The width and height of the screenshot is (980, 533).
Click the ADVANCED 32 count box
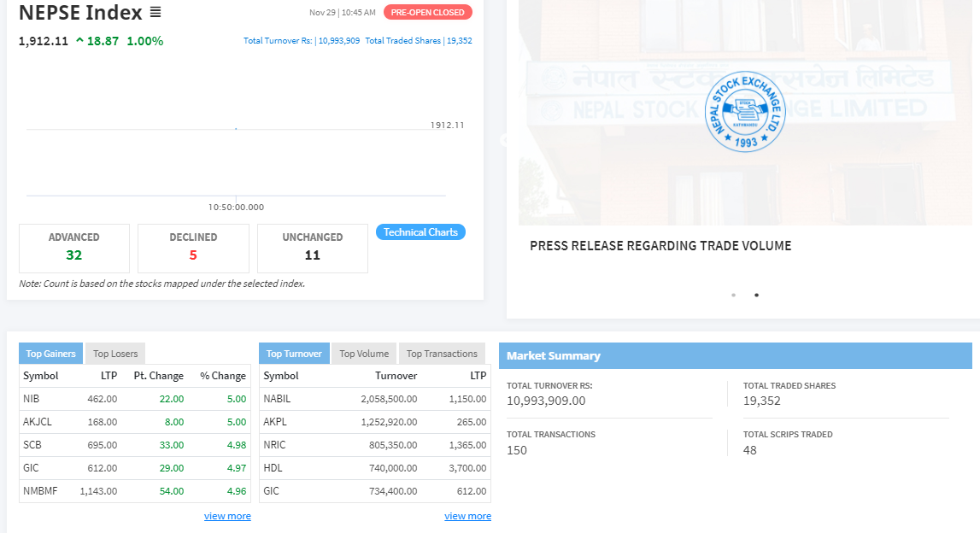coord(74,248)
